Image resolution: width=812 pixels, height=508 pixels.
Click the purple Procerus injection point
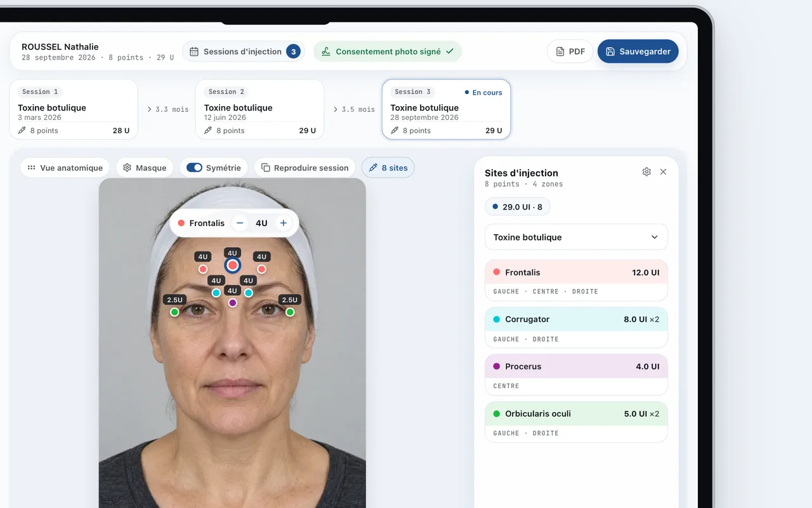tap(232, 303)
